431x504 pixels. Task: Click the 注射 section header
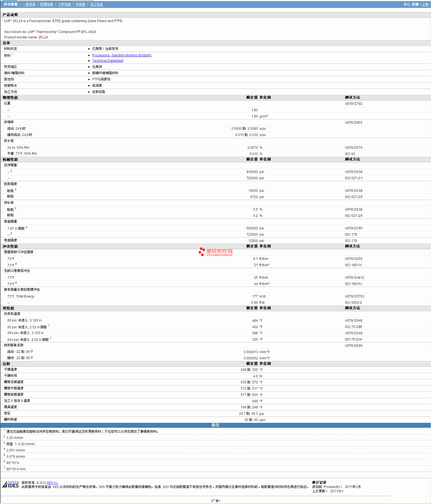tap(6, 364)
